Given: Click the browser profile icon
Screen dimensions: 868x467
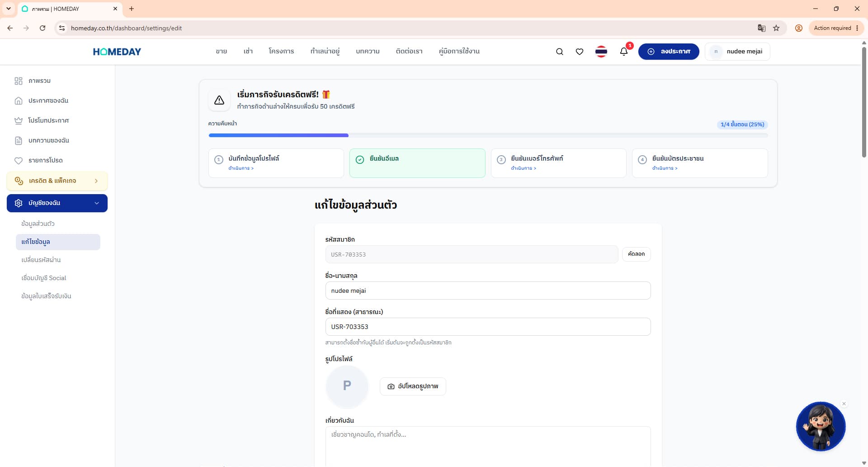Looking at the screenshot, I should [799, 28].
